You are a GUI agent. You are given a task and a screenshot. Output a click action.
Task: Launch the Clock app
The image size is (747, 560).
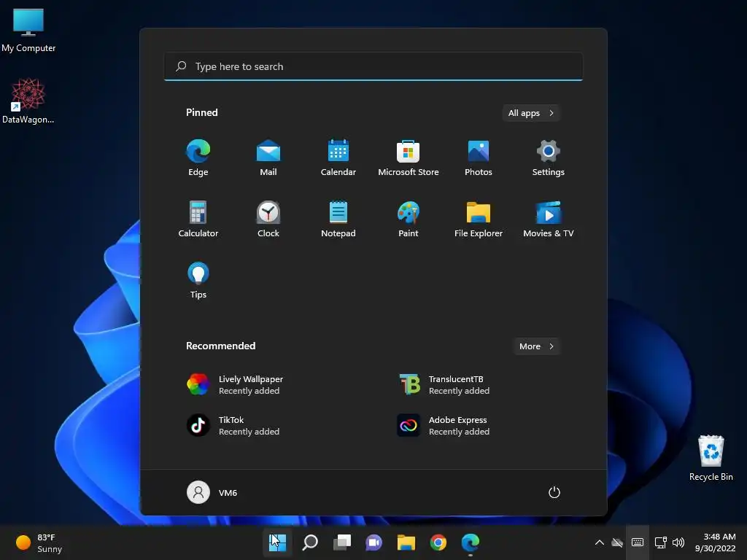coord(268,219)
